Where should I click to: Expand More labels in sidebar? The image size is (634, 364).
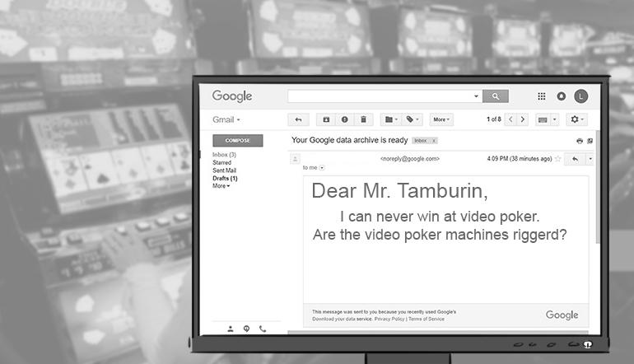[x=221, y=186]
